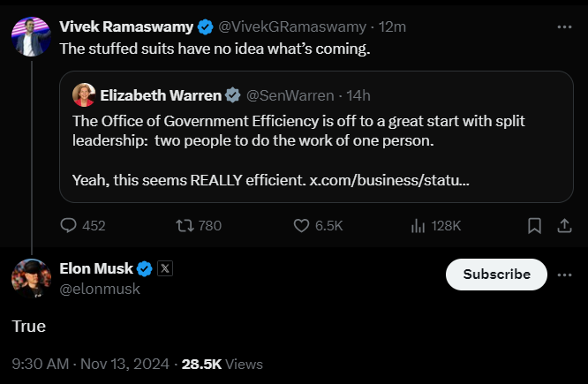Click Elon Musk's blue verified badge
This screenshot has height=384, width=588.
(x=145, y=269)
